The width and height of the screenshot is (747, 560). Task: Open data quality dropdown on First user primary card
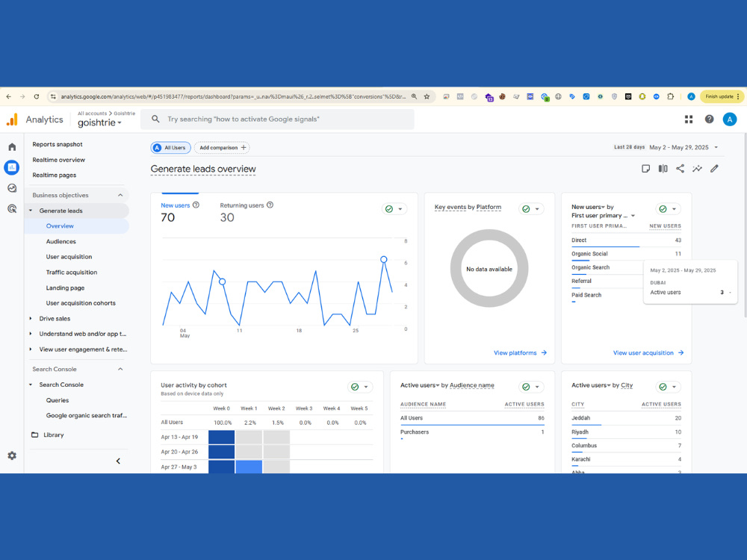(x=669, y=209)
